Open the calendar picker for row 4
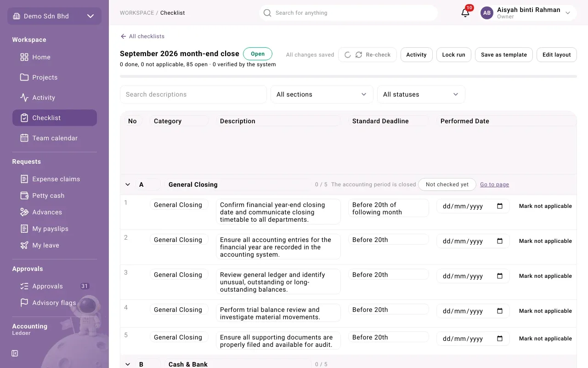The height and width of the screenshot is (368, 588). click(x=500, y=311)
